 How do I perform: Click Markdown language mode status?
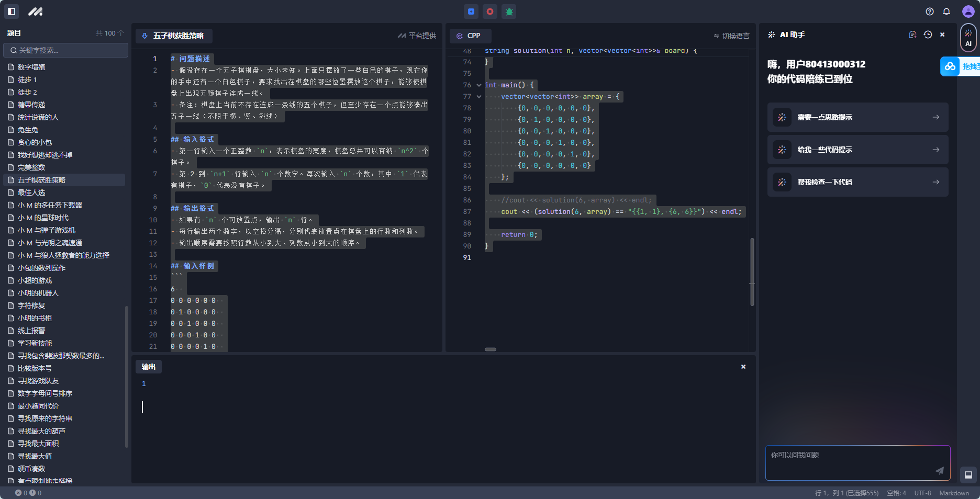click(x=954, y=493)
